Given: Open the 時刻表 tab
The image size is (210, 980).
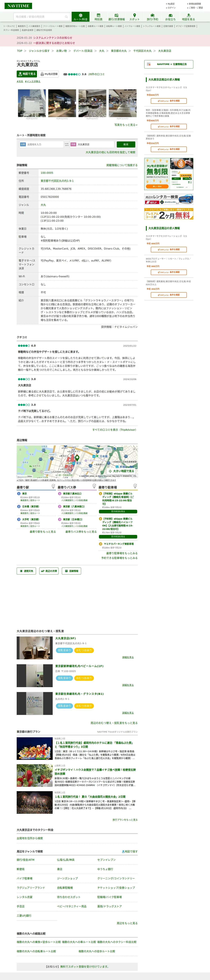Looking at the screenshot, I should (98, 17).
